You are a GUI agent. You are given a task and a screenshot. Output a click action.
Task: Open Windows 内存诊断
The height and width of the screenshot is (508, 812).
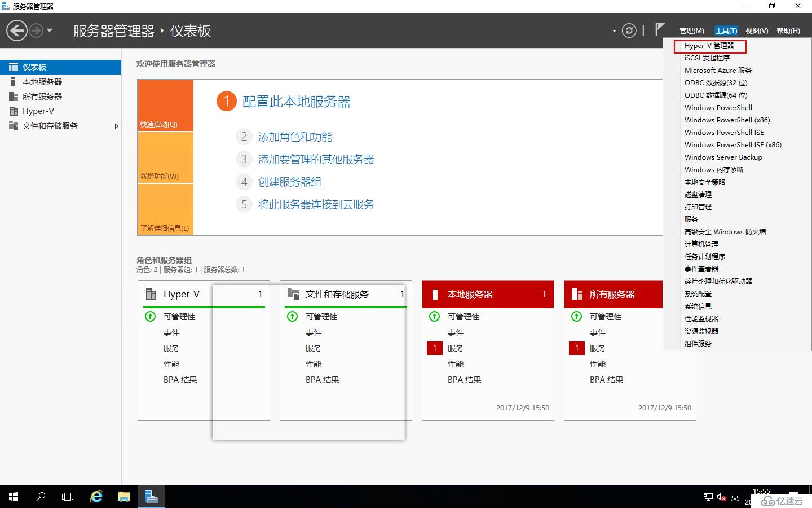pyautogui.click(x=714, y=170)
